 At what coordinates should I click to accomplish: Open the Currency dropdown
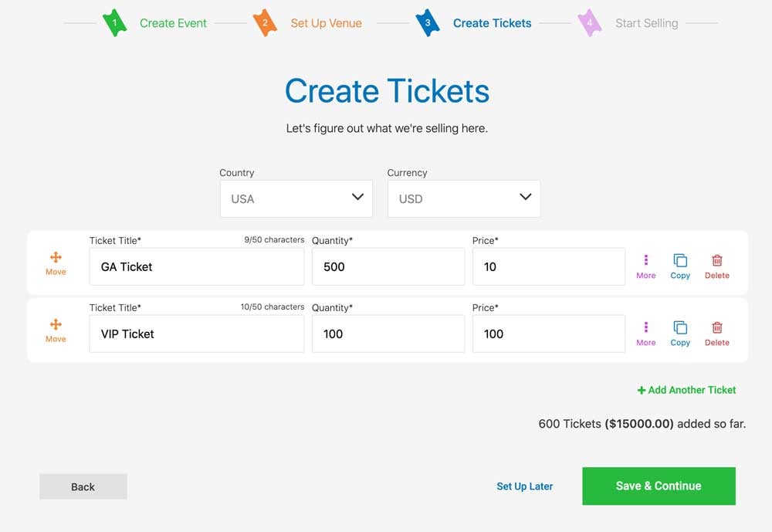(x=463, y=198)
